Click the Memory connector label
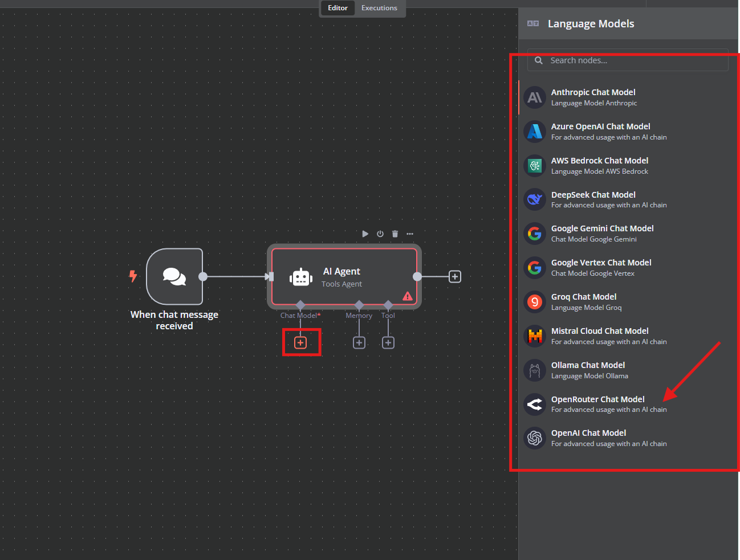Image resolution: width=740 pixels, height=560 pixels. point(359,315)
